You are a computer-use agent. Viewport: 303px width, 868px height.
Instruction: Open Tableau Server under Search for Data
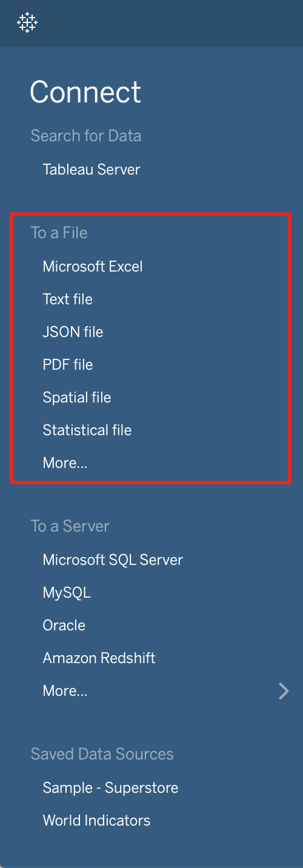point(92,170)
